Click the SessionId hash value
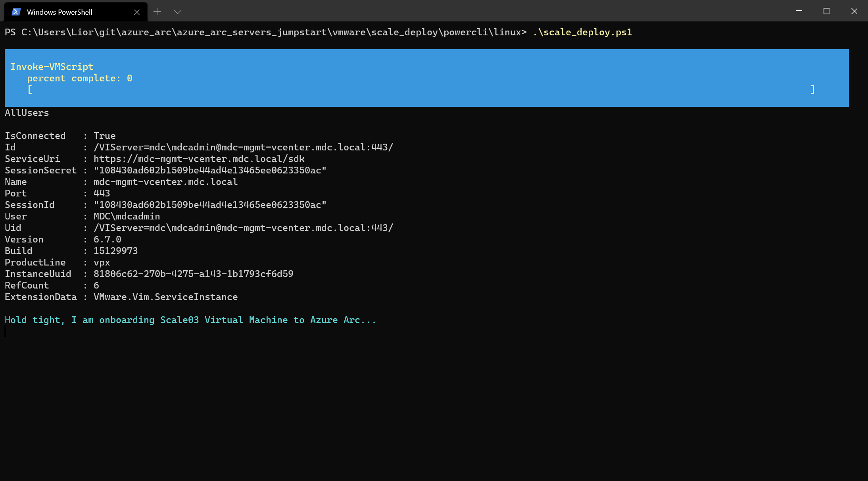This screenshot has height=481, width=868. (210, 205)
